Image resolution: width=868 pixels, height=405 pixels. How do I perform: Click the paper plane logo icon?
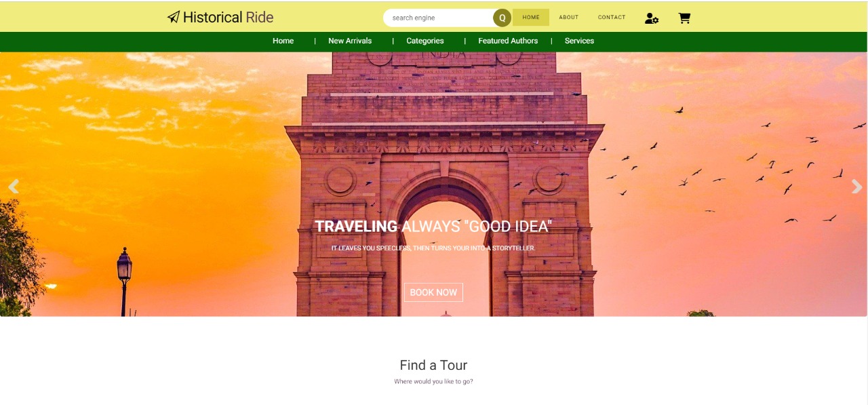click(x=174, y=18)
